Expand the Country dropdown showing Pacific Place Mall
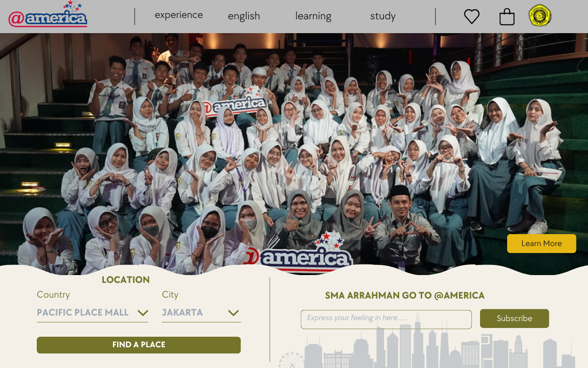This screenshot has height=368, width=588. tap(92, 313)
